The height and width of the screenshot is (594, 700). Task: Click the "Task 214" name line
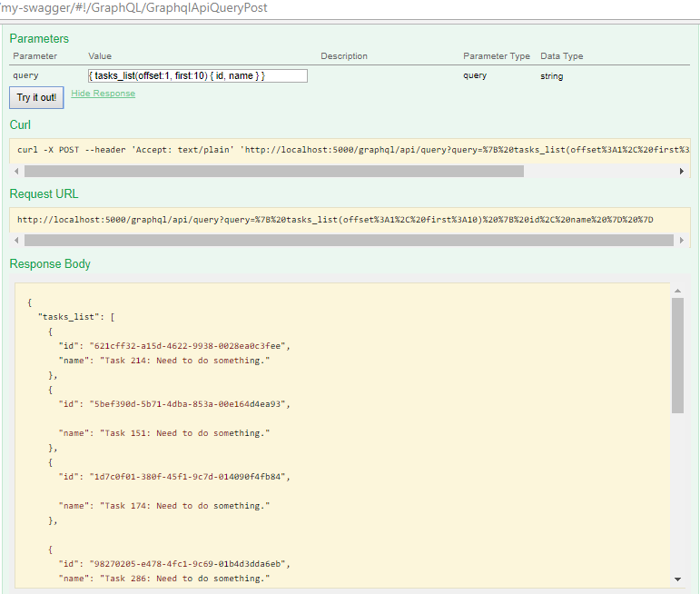164,361
